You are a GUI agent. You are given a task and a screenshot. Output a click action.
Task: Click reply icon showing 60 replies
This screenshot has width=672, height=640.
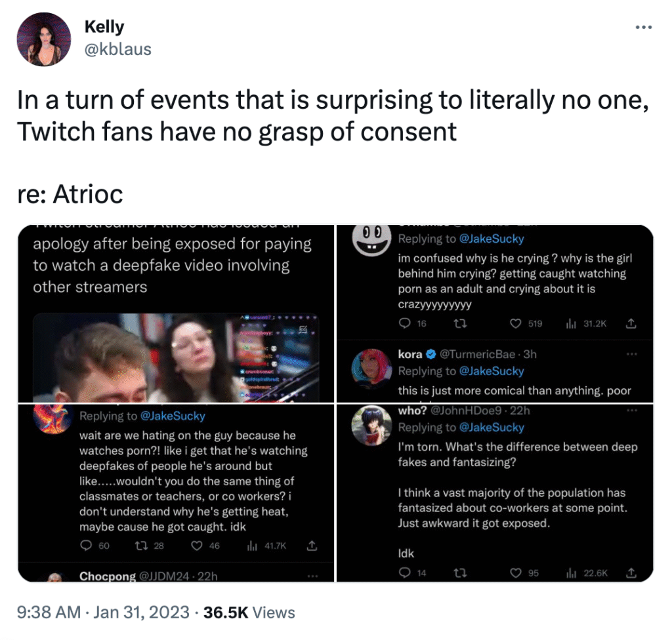(86, 546)
